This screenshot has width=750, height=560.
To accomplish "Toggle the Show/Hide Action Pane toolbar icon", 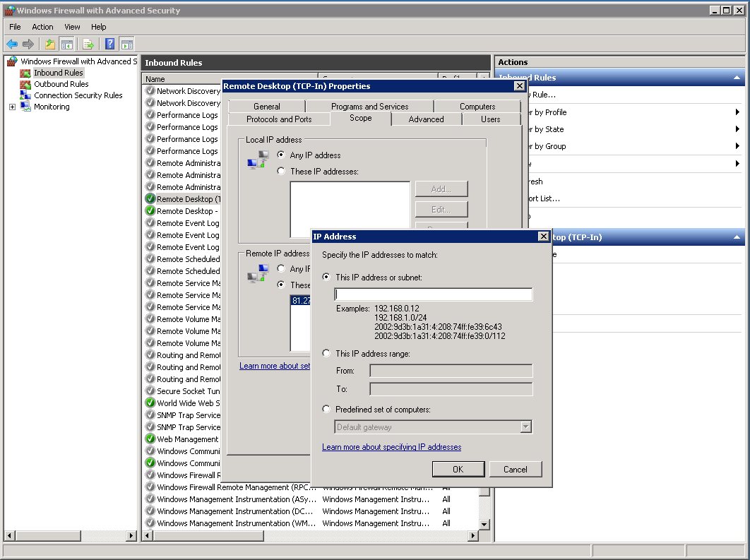I will pyautogui.click(x=126, y=44).
